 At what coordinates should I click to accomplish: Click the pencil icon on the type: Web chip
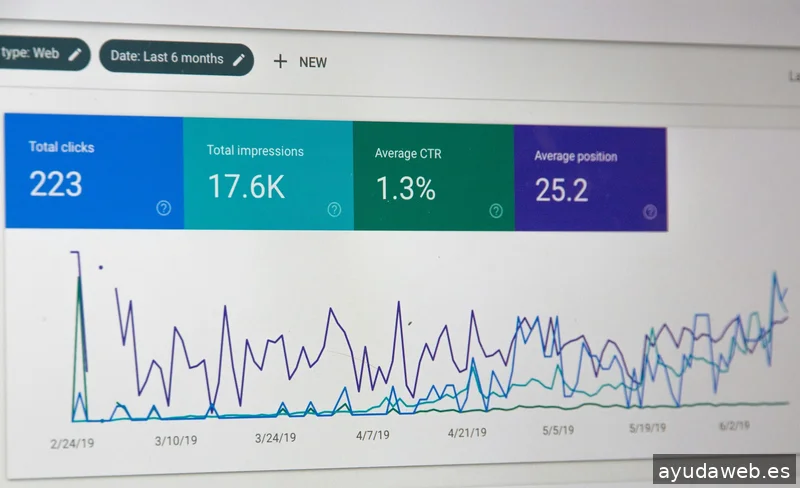[74, 54]
